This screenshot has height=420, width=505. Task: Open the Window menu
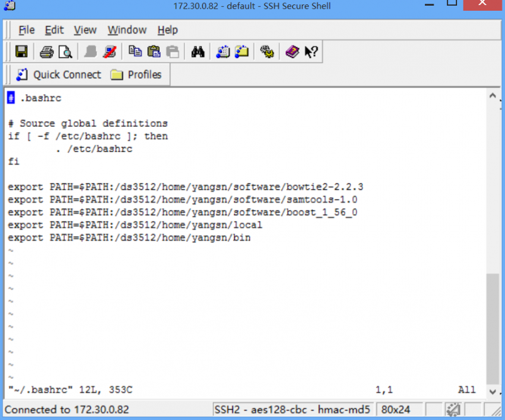coord(127,30)
